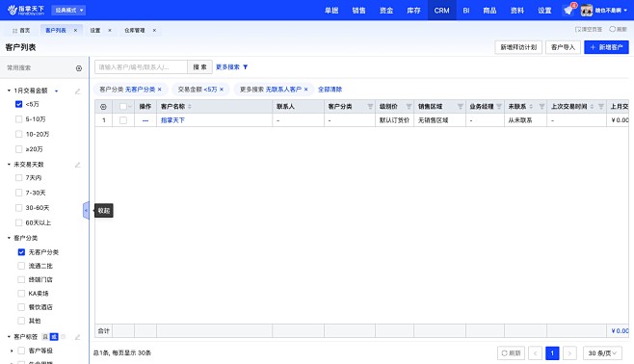The width and height of the screenshot is (634, 364).
Task: Click the 指掌天下 logo
Action: coord(26,10)
